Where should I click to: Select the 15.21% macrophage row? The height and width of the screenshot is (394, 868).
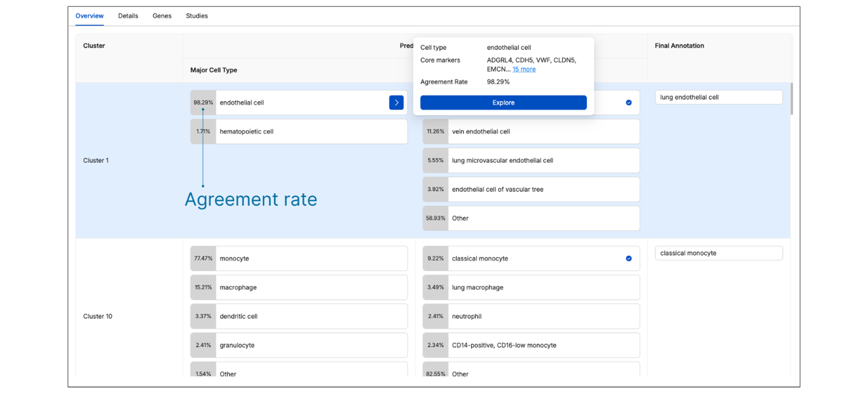point(299,287)
